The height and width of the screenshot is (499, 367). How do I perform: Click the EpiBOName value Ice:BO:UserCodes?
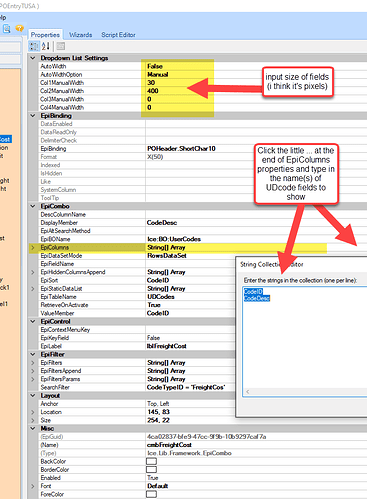pyautogui.click(x=174, y=239)
